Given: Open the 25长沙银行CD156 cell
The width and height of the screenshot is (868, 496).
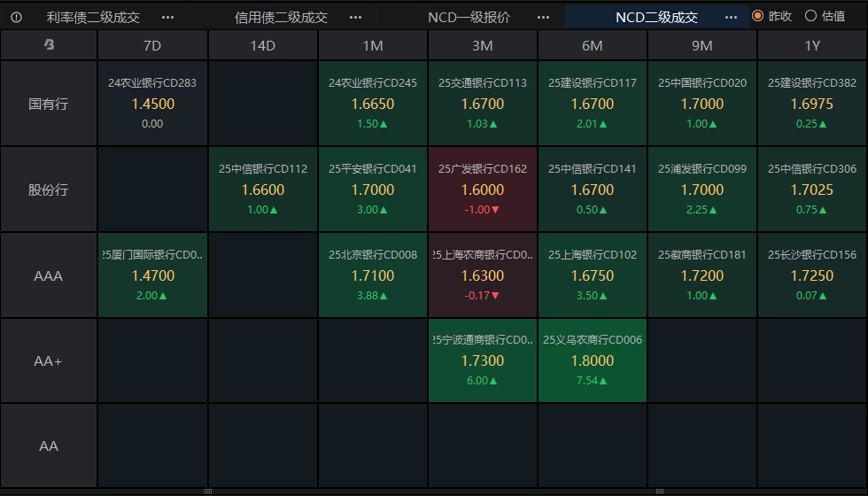Looking at the screenshot, I should click(812, 275).
